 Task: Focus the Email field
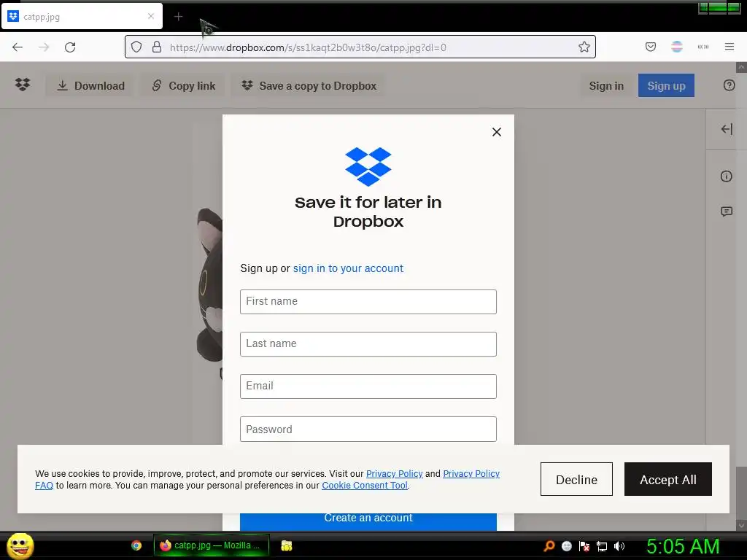(368, 386)
